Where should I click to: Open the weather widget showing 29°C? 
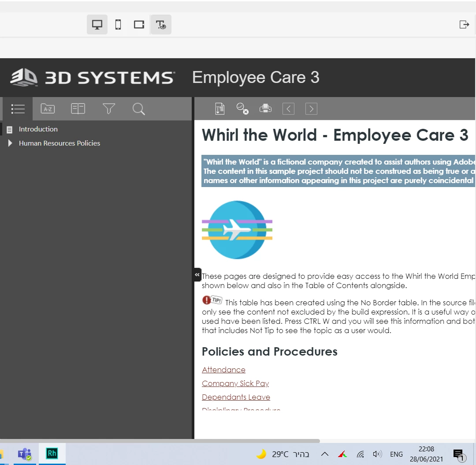(283, 454)
